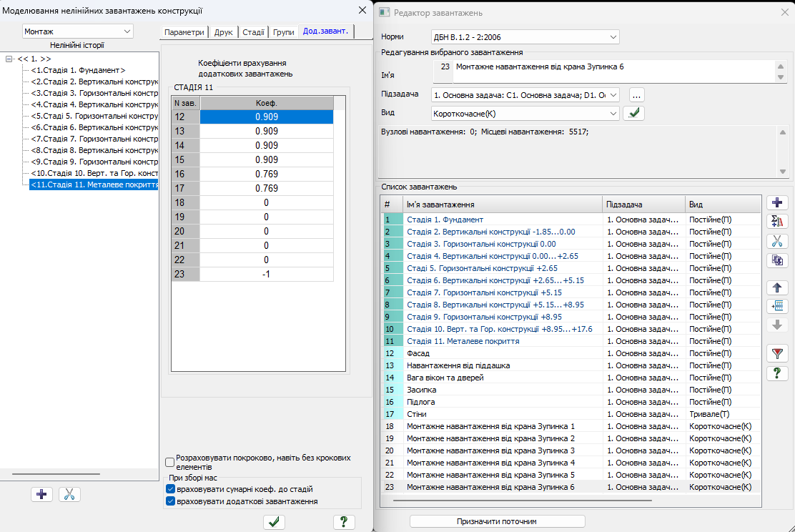795x532 pixels.
Task: Uncheck 'враховувати сумарні коеф. до стадій'
Action: (170, 489)
